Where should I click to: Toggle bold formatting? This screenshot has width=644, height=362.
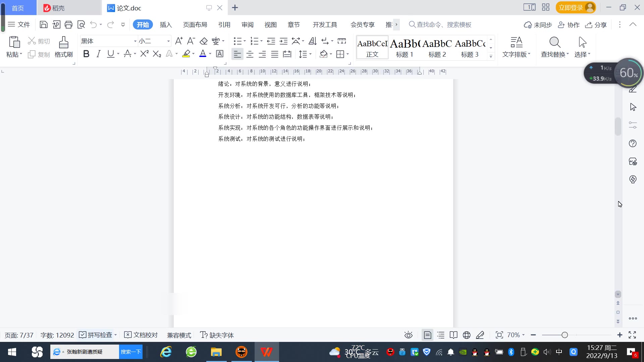(86, 54)
